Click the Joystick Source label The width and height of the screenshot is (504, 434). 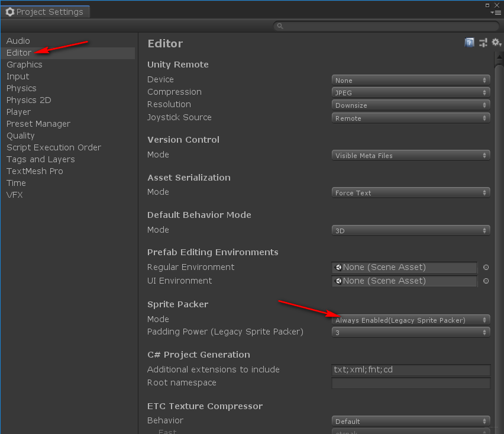click(x=179, y=117)
